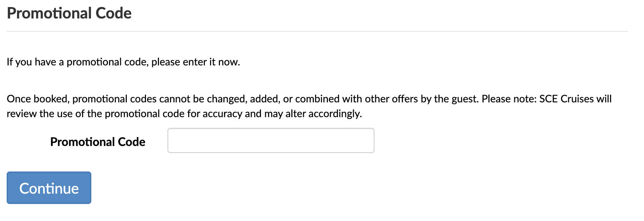Screen dimensions: 644x221
Task: Click "promotional codes" after "Once booked"
Action: (x=114, y=99)
